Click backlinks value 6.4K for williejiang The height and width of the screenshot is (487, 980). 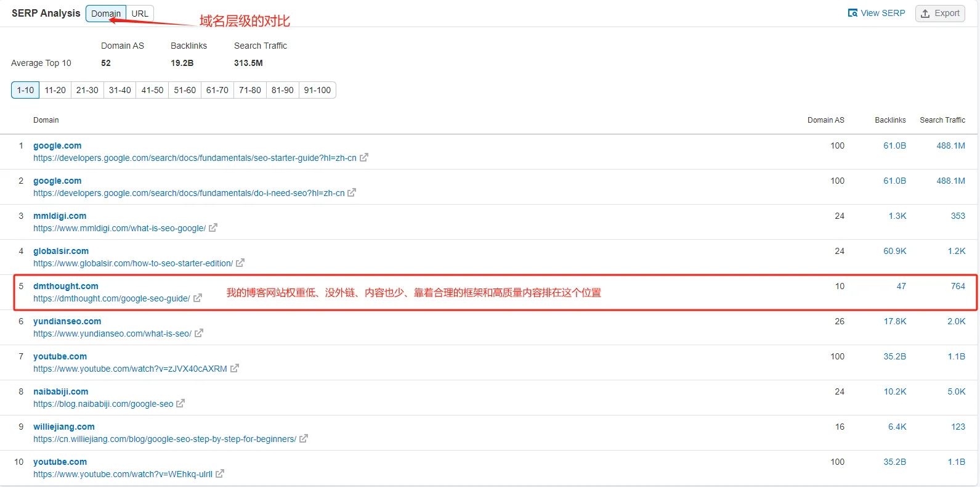[897, 427]
